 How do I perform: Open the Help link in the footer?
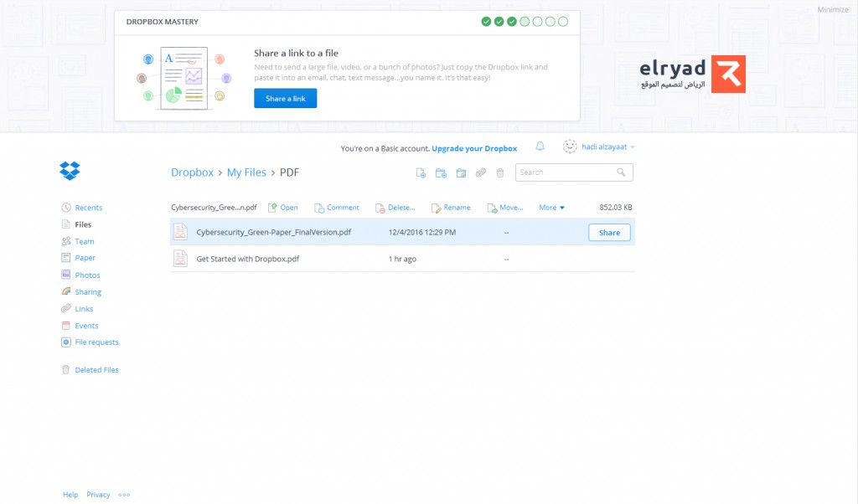point(70,495)
